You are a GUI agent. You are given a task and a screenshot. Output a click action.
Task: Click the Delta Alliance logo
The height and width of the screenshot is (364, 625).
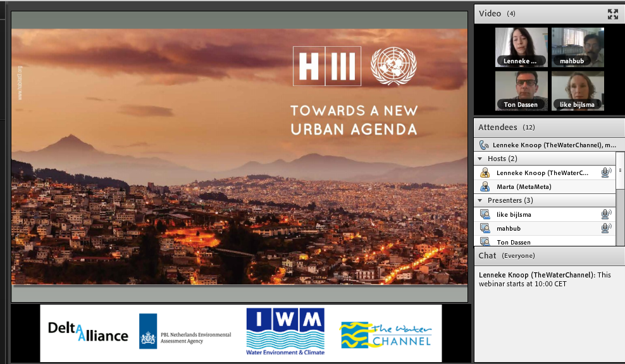click(88, 332)
